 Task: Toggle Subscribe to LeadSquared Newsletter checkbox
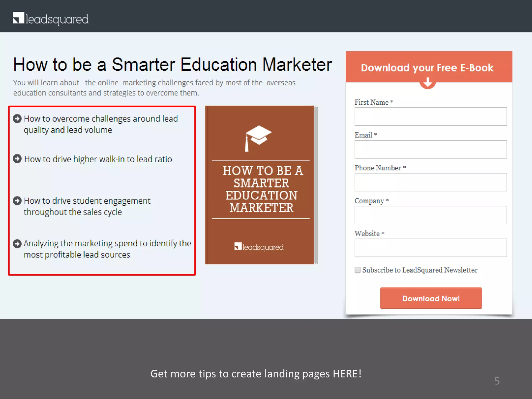(x=357, y=270)
